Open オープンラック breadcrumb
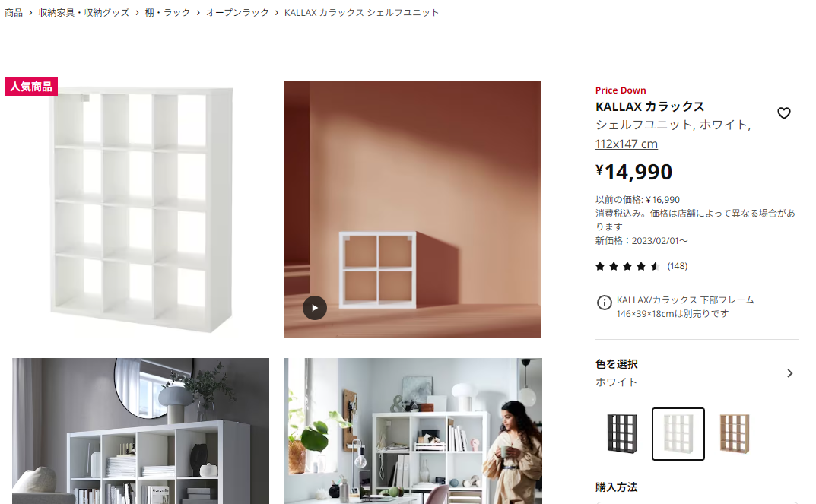The image size is (816, 504). click(x=237, y=12)
